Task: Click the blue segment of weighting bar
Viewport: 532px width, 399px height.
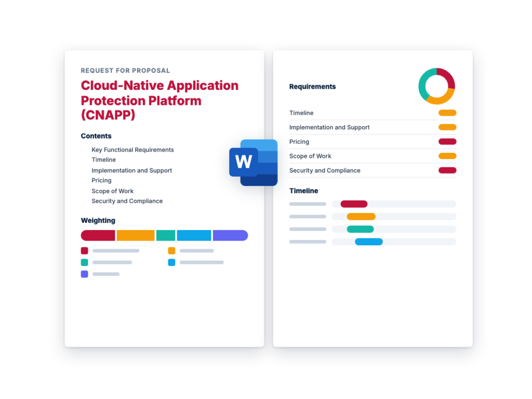Action: pyautogui.click(x=194, y=235)
